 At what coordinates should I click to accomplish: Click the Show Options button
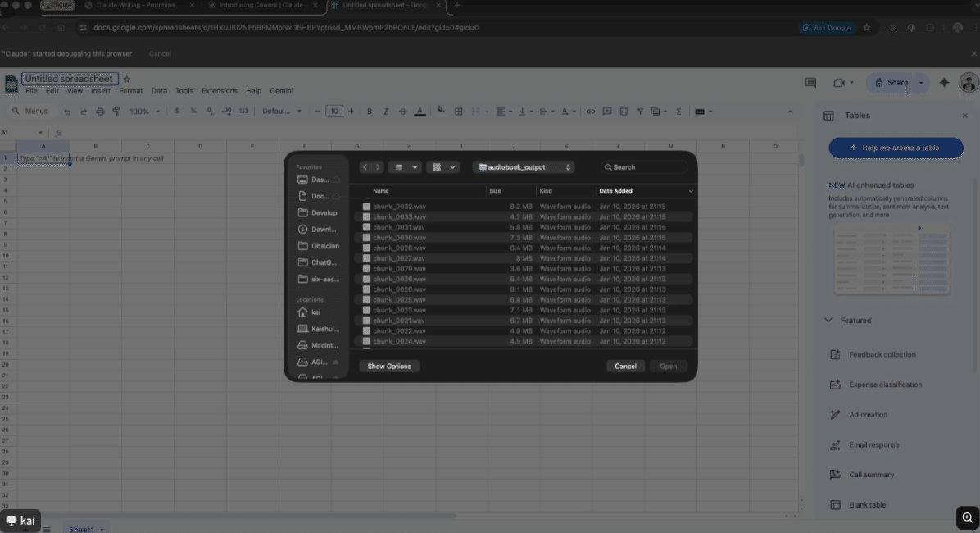click(389, 367)
